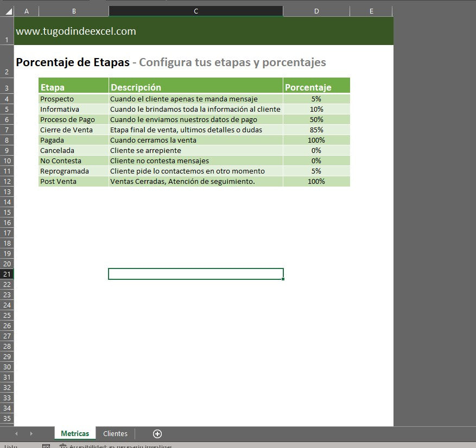Select the Post Venta cell
Image resolution: width=476 pixels, height=448 pixels.
pyautogui.click(x=73, y=181)
